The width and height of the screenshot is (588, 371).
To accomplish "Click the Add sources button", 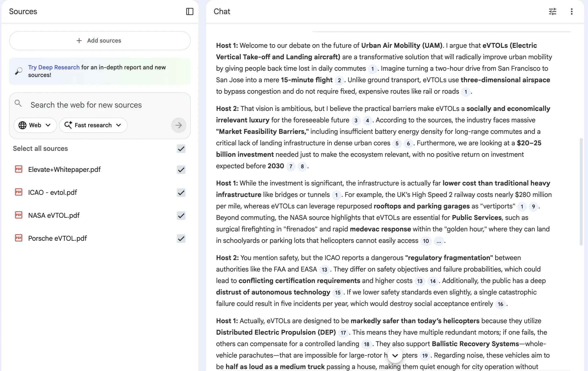I will click(100, 41).
